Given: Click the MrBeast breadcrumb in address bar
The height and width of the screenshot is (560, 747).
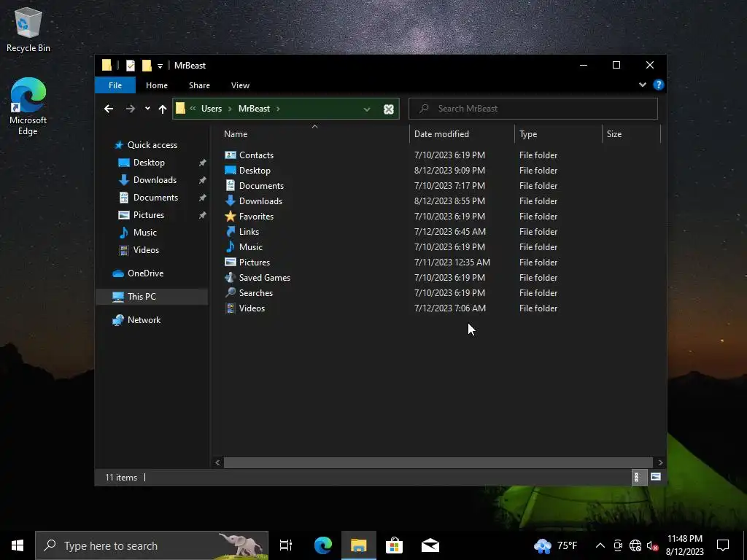Looking at the screenshot, I should tap(254, 109).
